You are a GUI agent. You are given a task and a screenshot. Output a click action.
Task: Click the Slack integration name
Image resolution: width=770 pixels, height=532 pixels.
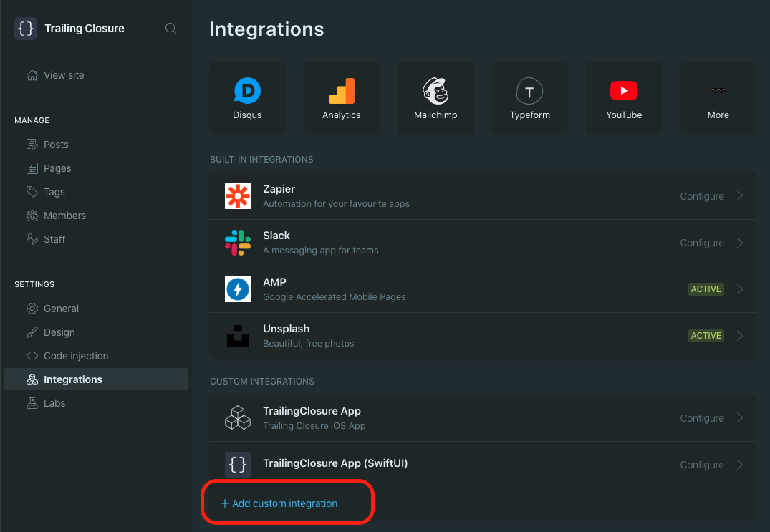[x=276, y=236]
